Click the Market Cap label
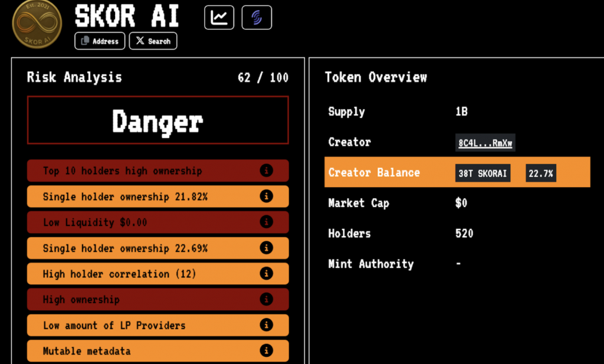604x364 pixels. pyautogui.click(x=359, y=204)
